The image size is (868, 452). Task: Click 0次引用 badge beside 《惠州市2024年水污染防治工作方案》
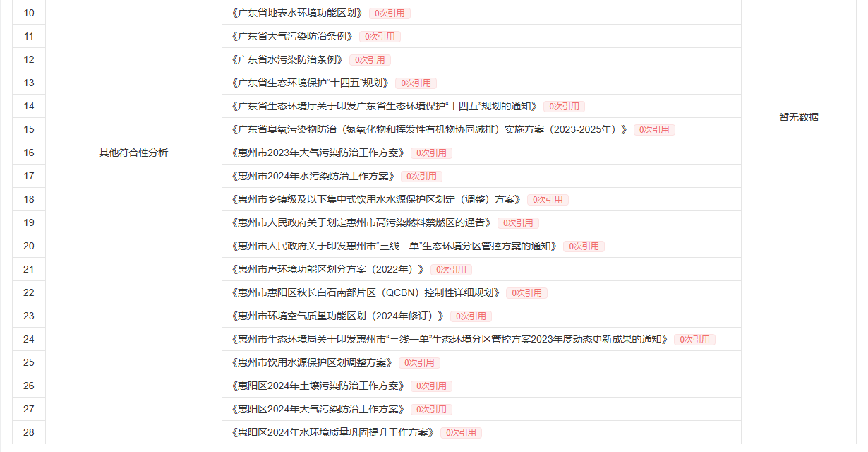pos(421,176)
